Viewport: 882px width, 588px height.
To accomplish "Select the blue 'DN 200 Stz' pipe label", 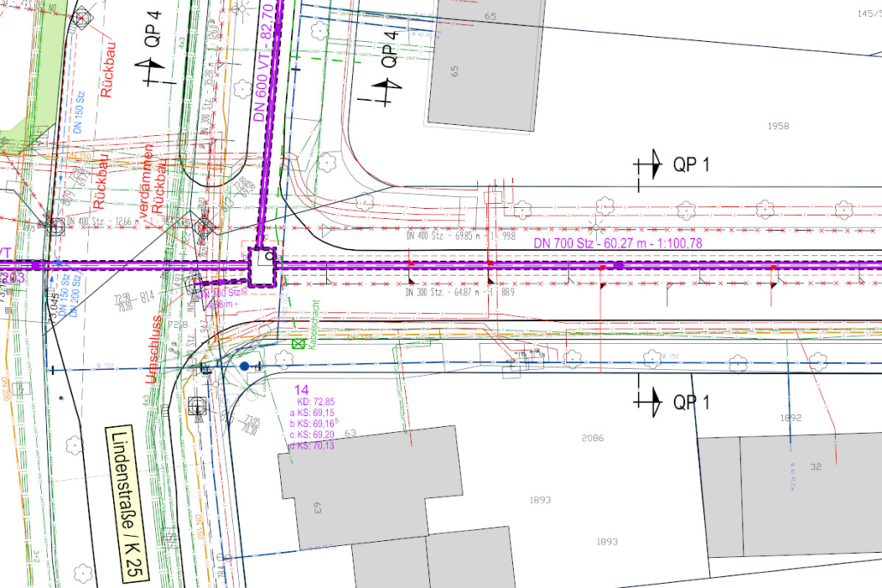I will pos(75,295).
